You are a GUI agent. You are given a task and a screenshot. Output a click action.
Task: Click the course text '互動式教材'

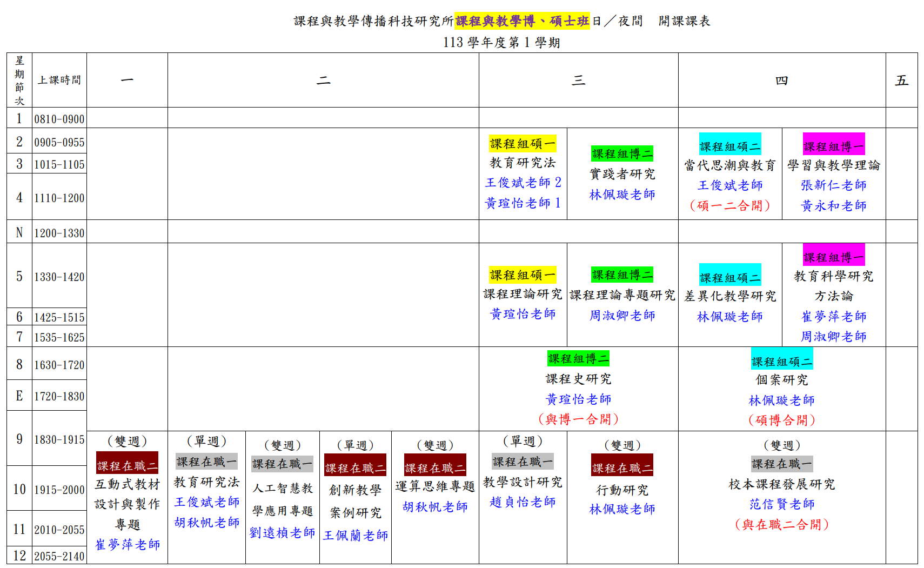[x=128, y=484]
